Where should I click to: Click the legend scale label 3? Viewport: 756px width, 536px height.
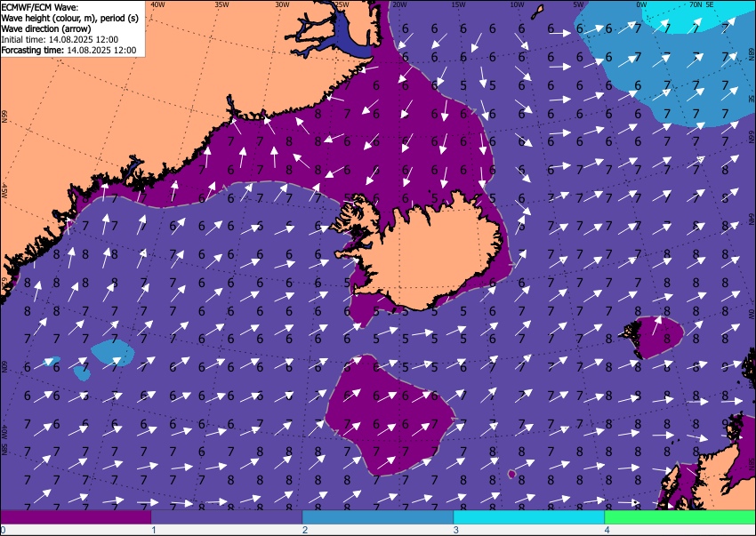pyautogui.click(x=456, y=530)
